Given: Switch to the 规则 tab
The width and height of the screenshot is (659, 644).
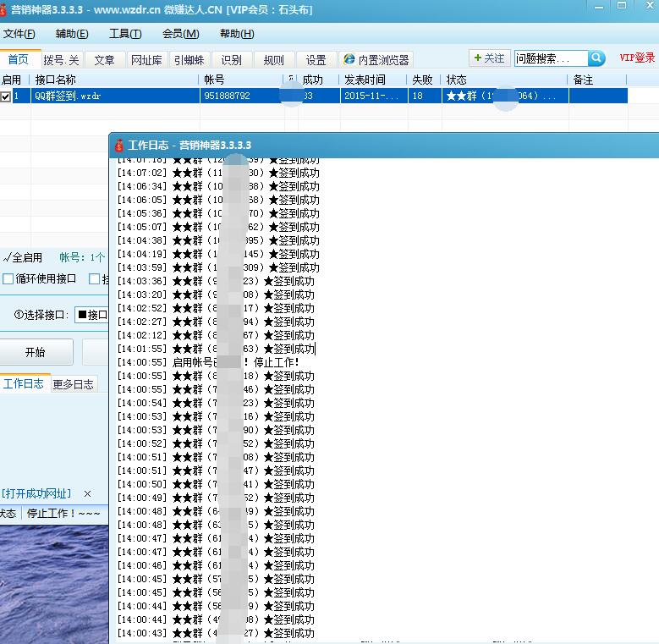Looking at the screenshot, I should click(273, 60).
